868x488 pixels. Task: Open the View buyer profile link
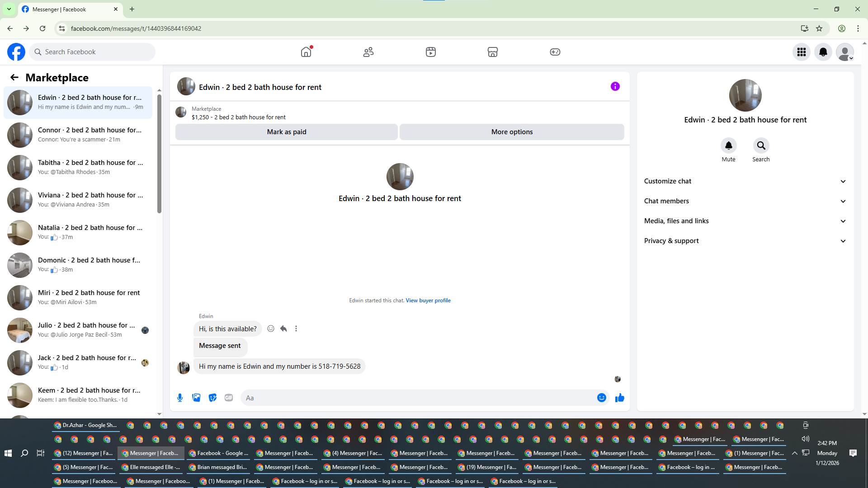coord(428,300)
